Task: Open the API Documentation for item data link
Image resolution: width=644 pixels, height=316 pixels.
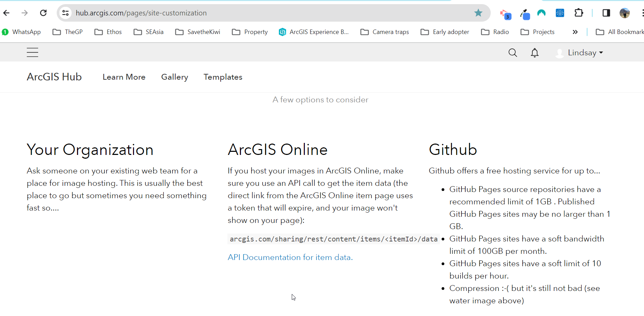Action: coord(290,257)
